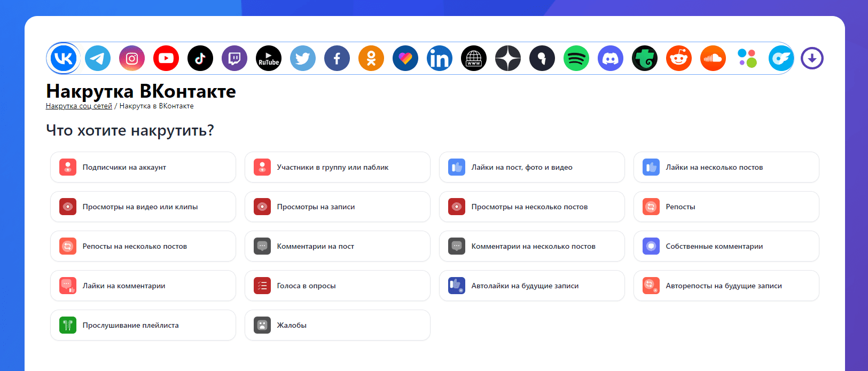Choose 'Лайки на пост, фото и видео'
868x371 pixels.
531,167
